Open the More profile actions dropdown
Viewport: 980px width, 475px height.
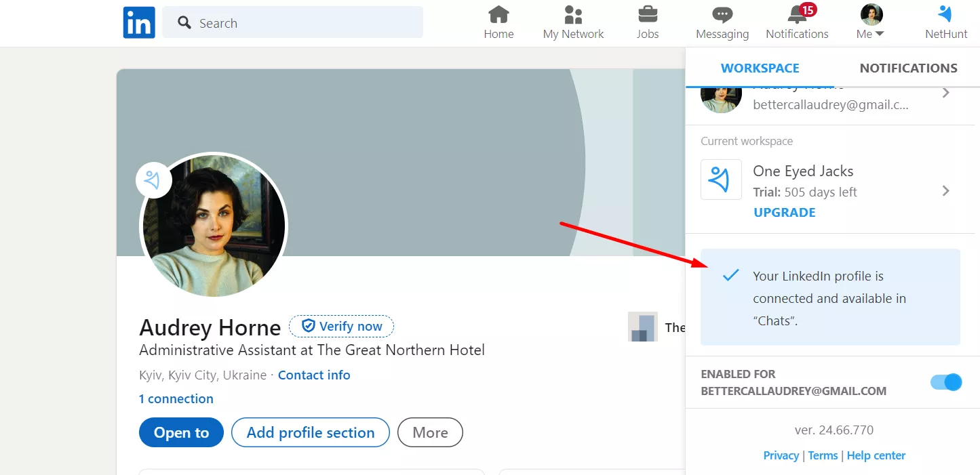[x=430, y=432]
